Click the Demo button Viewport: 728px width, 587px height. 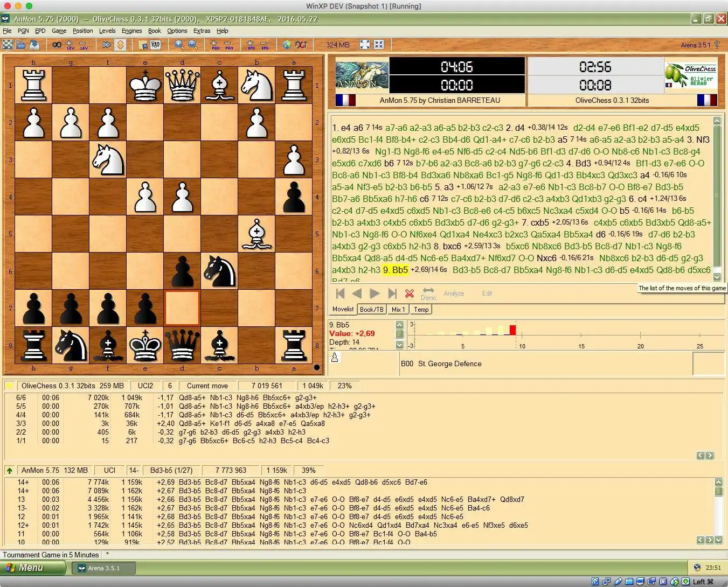[x=428, y=293]
